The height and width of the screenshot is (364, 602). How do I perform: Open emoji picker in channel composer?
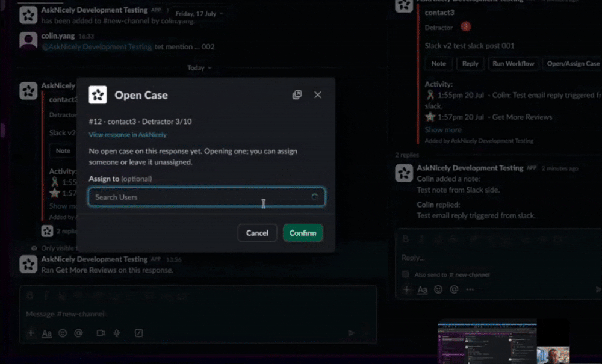(x=63, y=333)
